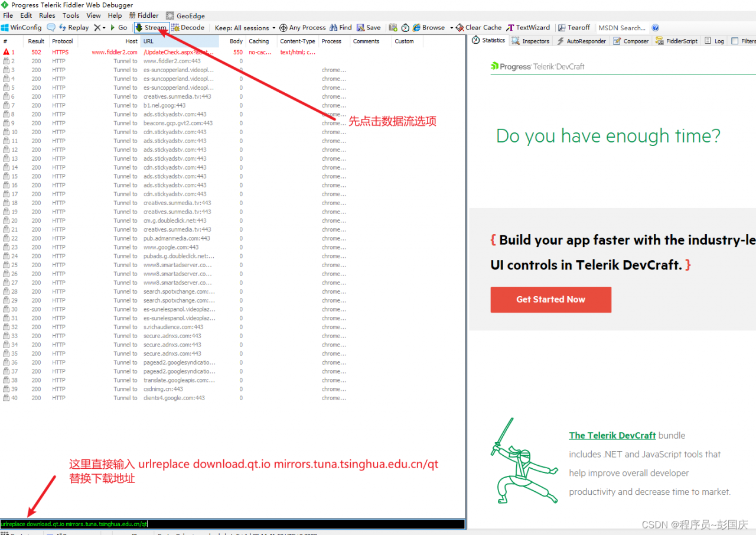Viewport: 756px width, 535px height.
Task: Sort by the Result column header
Action: tap(36, 41)
